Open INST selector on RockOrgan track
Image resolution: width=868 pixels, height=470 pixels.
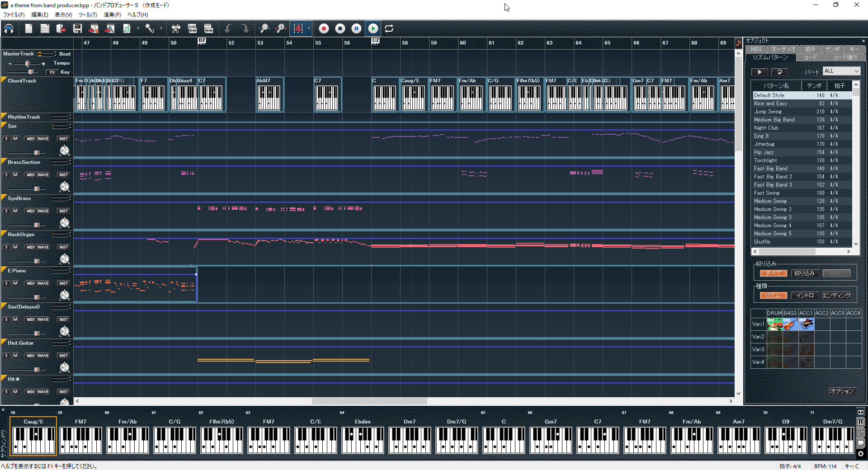[63, 247]
